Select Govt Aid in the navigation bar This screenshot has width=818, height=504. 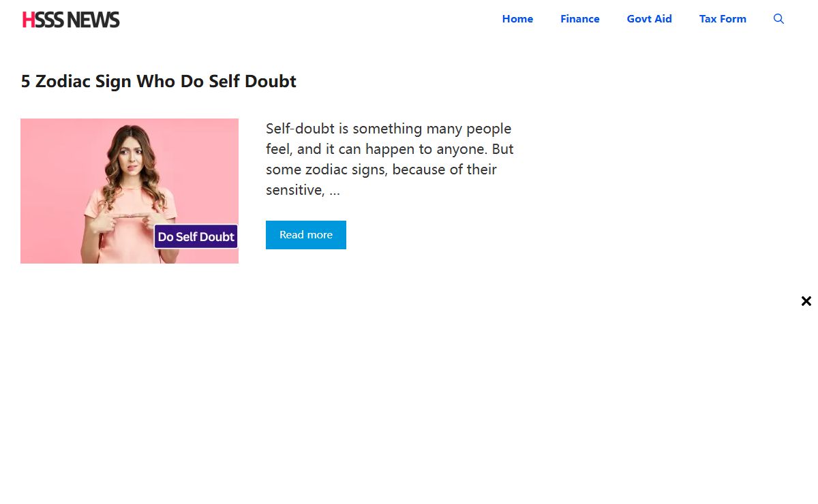tap(650, 19)
